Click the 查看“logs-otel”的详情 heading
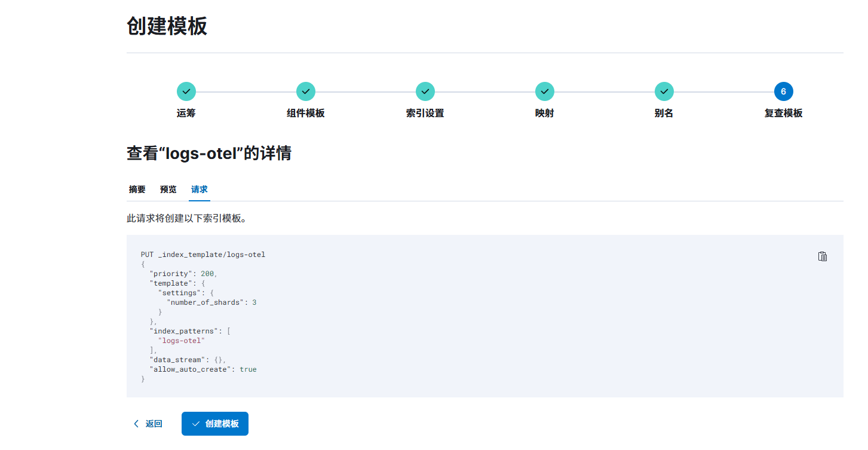 coord(209,154)
